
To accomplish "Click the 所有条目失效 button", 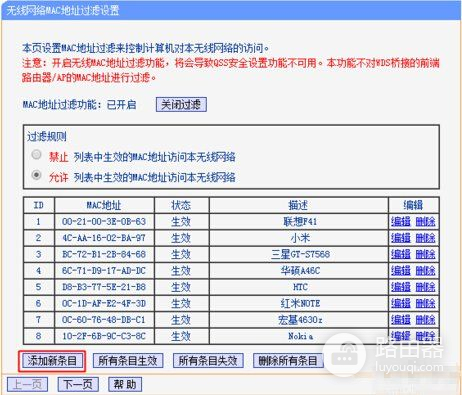I will [x=208, y=361].
